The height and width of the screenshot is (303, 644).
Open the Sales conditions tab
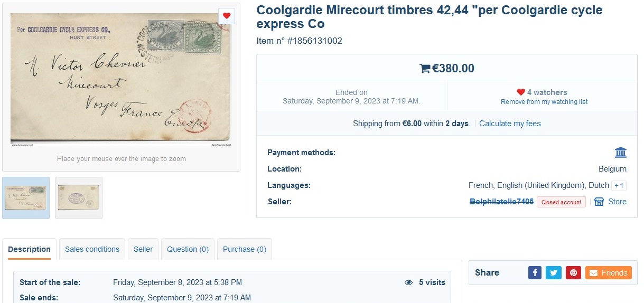pos(92,249)
